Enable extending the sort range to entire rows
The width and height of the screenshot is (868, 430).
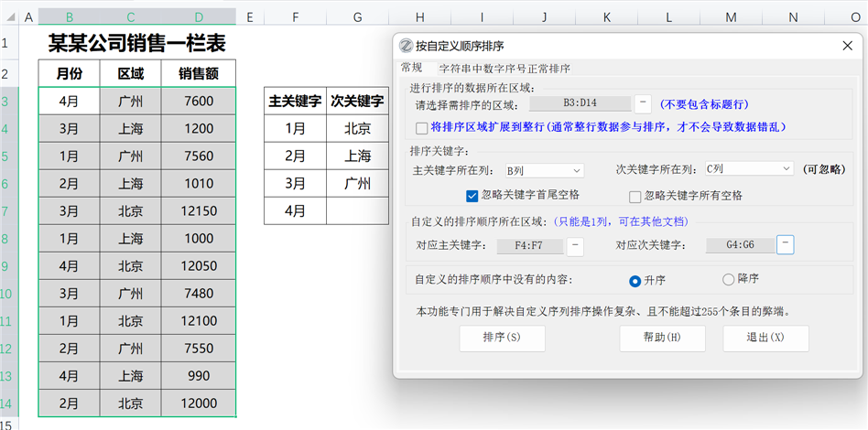pyautogui.click(x=422, y=128)
